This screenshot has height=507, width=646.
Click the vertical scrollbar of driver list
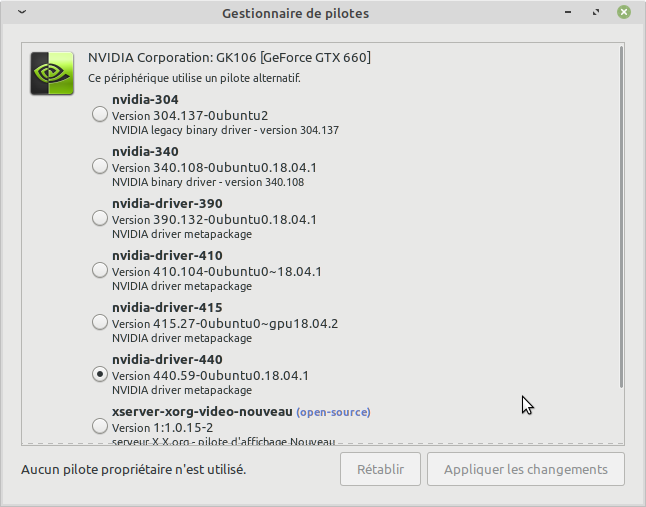click(621, 217)
